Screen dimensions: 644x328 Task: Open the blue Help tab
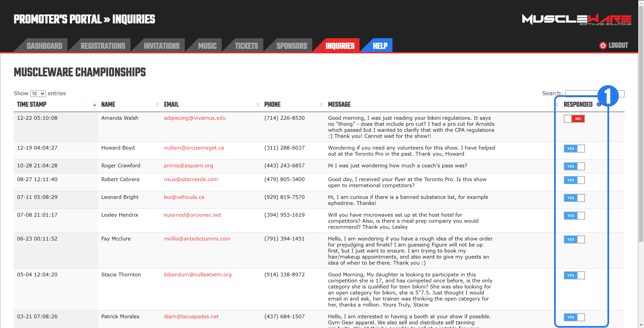pyautogui.click(x=380, y=46)
